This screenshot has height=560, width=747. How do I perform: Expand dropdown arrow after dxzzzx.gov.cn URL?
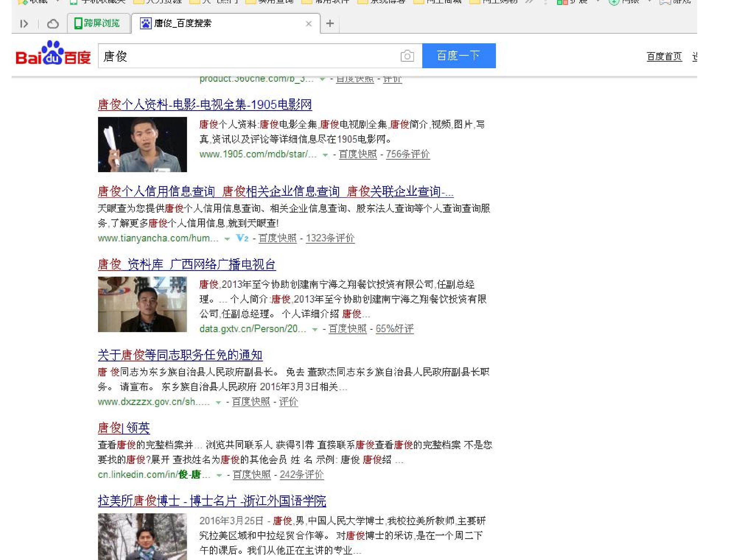[x=218, y=402]
